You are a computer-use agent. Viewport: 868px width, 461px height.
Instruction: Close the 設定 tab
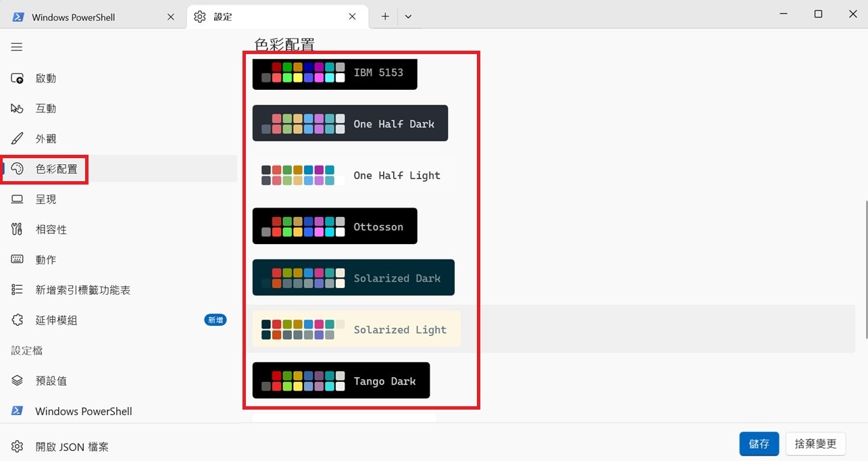coord(353,17)
